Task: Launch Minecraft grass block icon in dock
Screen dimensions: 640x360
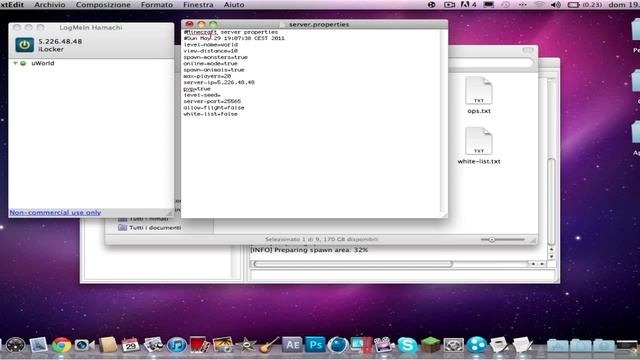Action: (430, 345)
